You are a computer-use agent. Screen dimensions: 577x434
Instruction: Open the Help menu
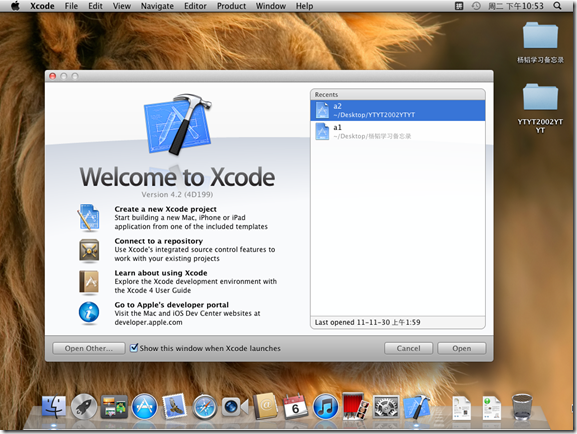[x=304, y=6]
